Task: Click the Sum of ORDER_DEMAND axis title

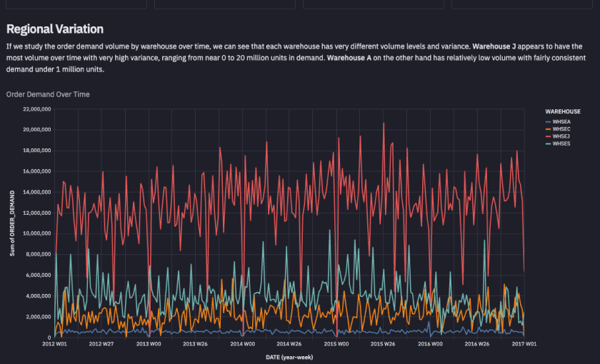Action: [x=12, y=223]
